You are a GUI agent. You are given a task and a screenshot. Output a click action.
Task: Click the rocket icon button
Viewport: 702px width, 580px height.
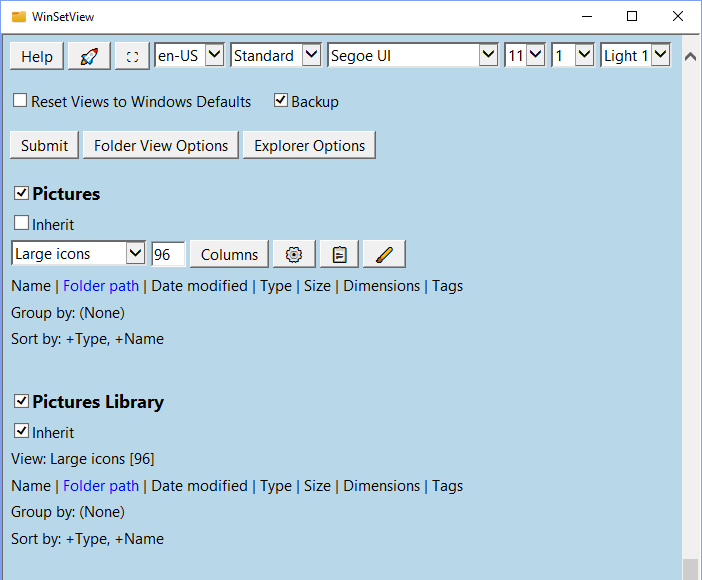[x=89, y=56]
